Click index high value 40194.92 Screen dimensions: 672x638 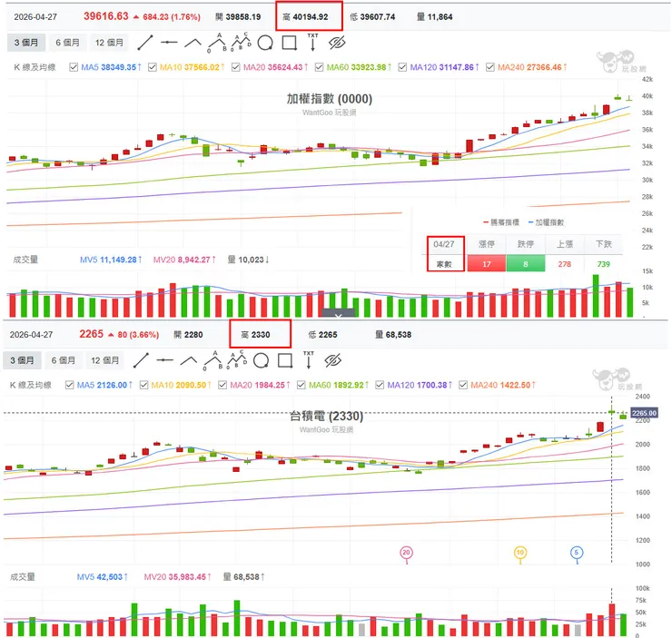pyautogui.click(x=311, y=17)
